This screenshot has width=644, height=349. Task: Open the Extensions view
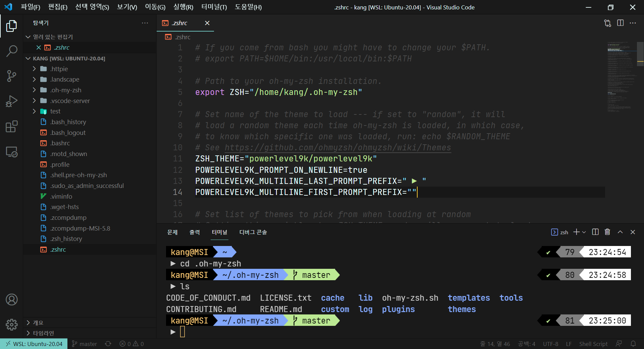pos(12,127)
